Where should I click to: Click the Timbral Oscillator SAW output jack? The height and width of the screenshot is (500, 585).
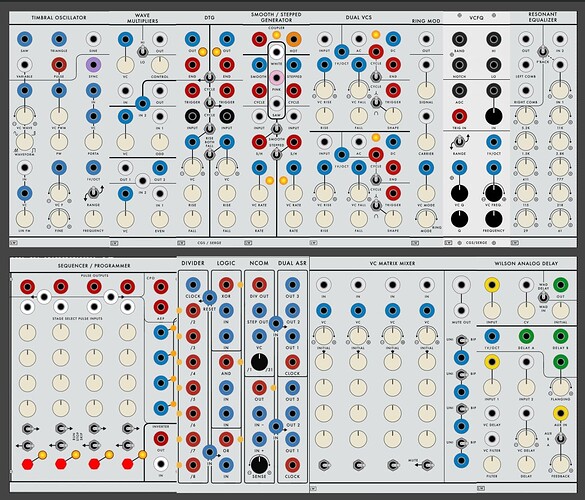point(25,39)
